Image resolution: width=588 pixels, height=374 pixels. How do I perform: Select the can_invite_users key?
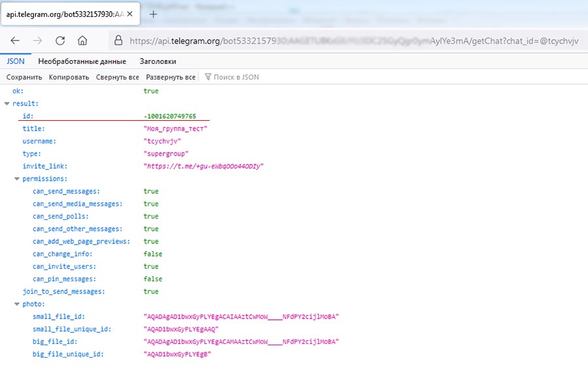click(65, 266)
